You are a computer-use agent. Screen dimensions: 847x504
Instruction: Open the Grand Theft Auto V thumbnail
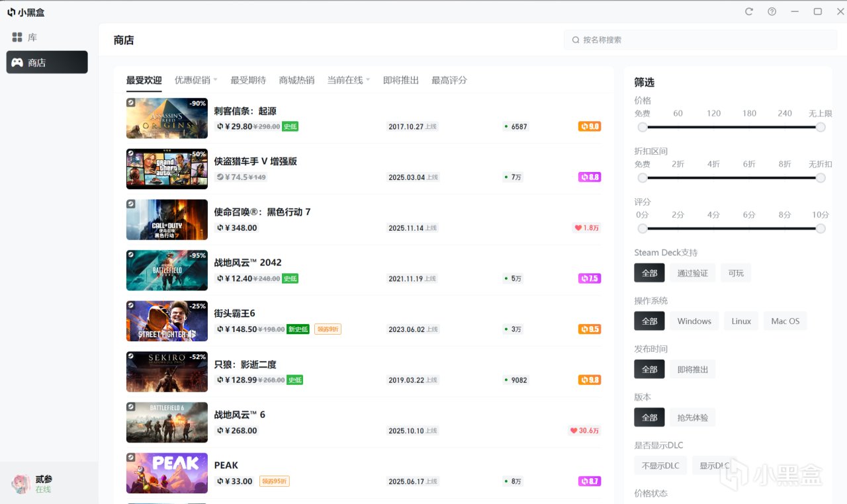167,169
